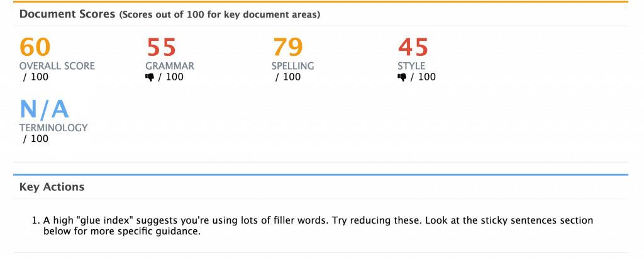The height and width of the screenshot is (260, 644).
Task: Click the Spelling score number 79
Action: coord(287,48)
